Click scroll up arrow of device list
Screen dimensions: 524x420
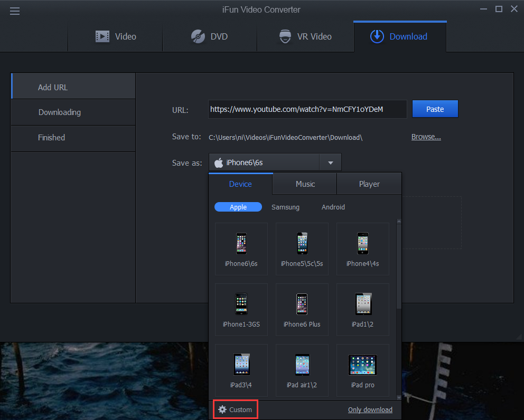pyautogui.click(x=399, y=222)
